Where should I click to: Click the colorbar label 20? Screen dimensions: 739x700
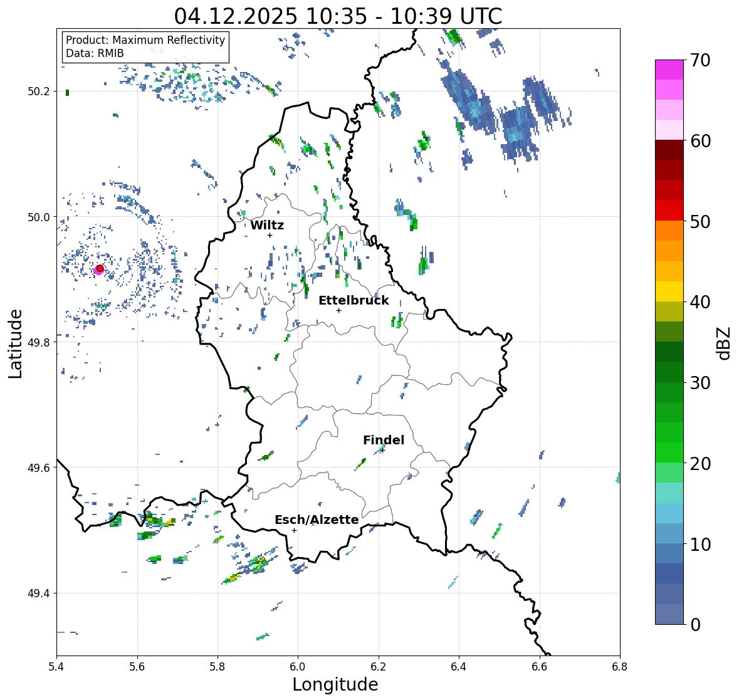point(700,463)
